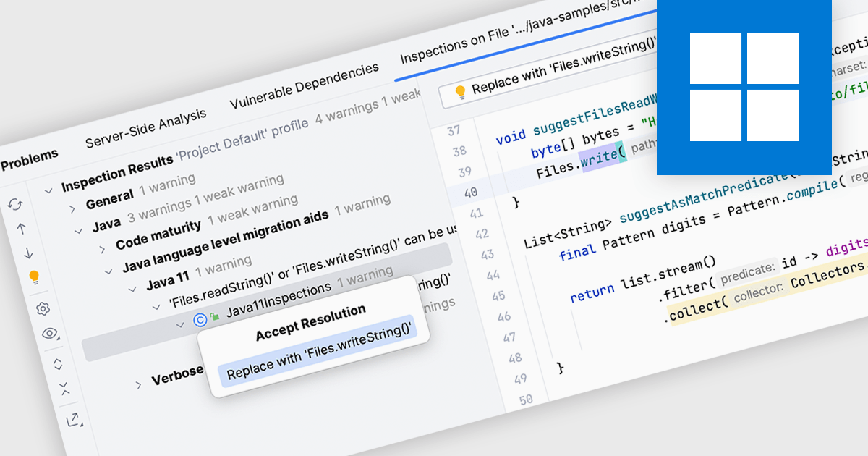Click the Inspection Results root label
Screen dimensions: 868x456
coord(117,173)
